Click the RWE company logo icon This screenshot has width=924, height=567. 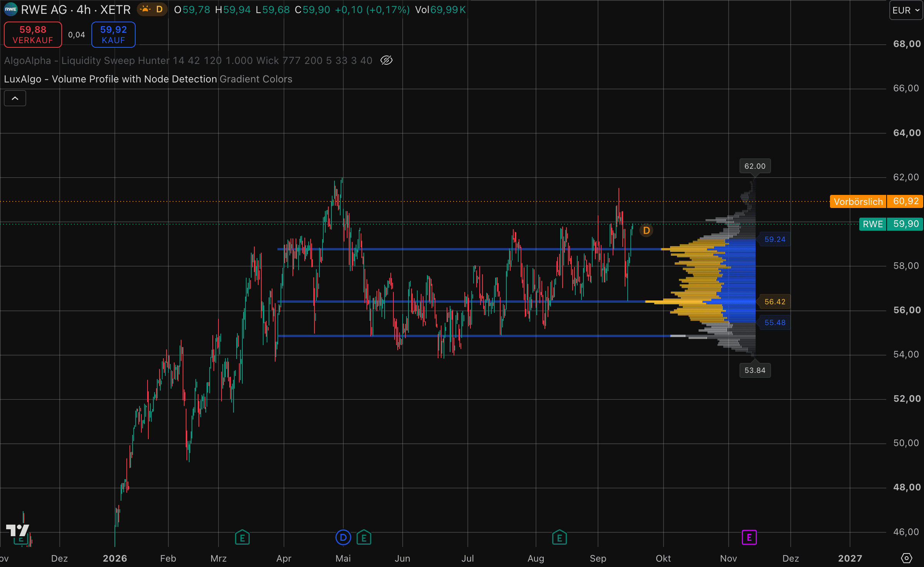10,10
